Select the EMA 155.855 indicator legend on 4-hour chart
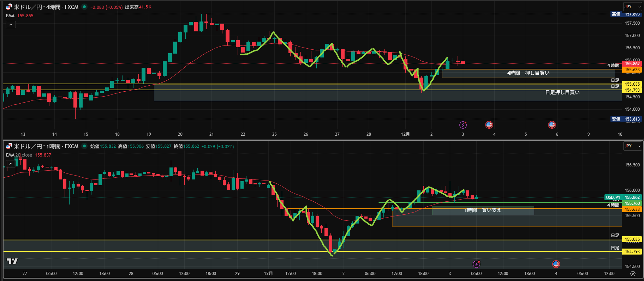The width and height of the screenshot is (644, 281). click(19, 16)
